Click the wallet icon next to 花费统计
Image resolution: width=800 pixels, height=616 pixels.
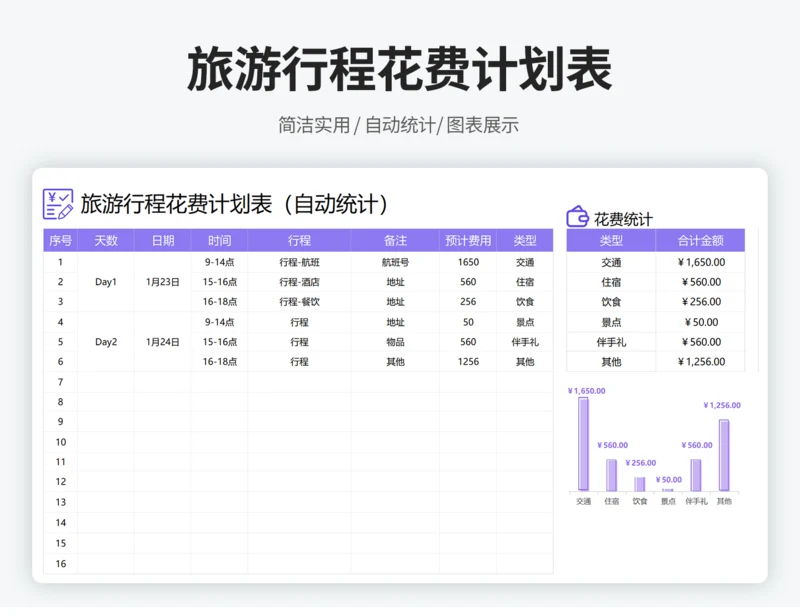point(578,216)
